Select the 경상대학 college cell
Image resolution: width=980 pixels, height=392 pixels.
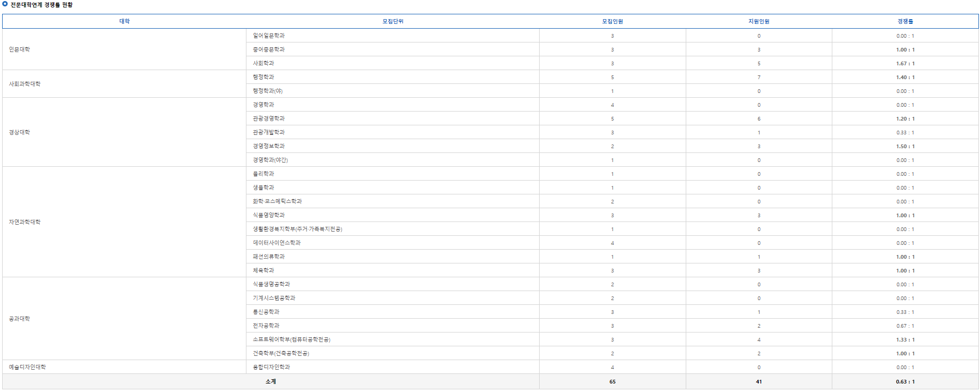click(124, 132)
